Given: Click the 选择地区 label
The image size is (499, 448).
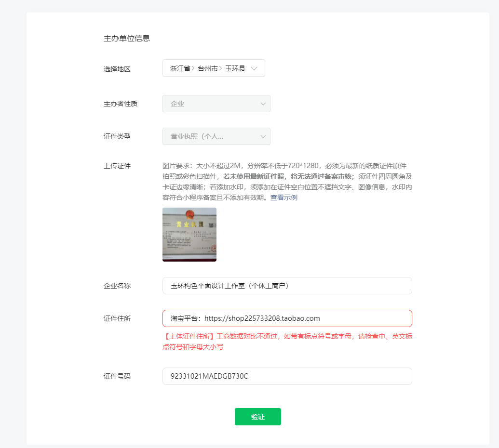Looking at the screenshot, I should pos(117,69).
